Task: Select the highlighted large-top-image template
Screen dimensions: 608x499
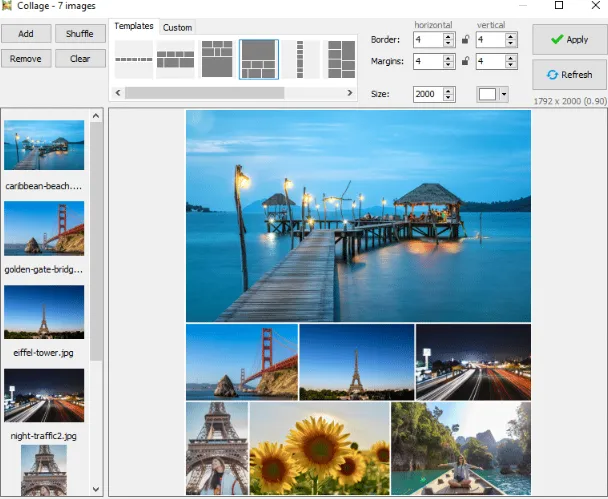Action: click(x=259, y=59)
